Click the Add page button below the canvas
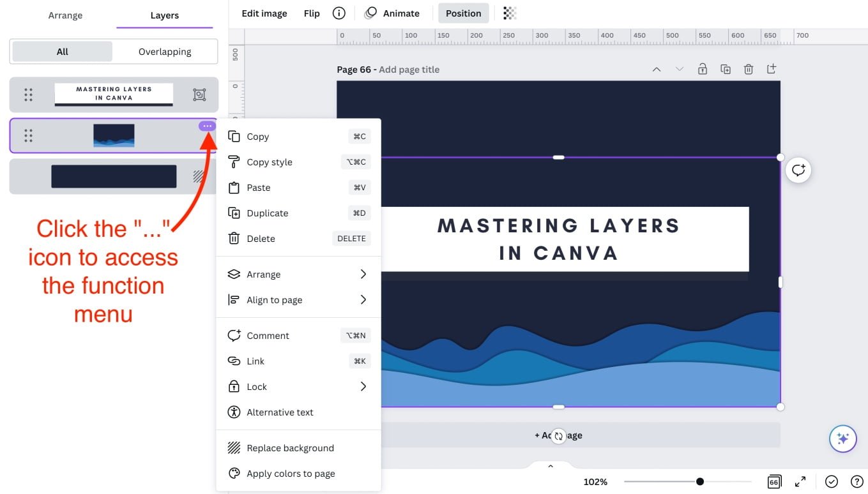Screen dimensions: 868x494 click(x=558, y=435)
